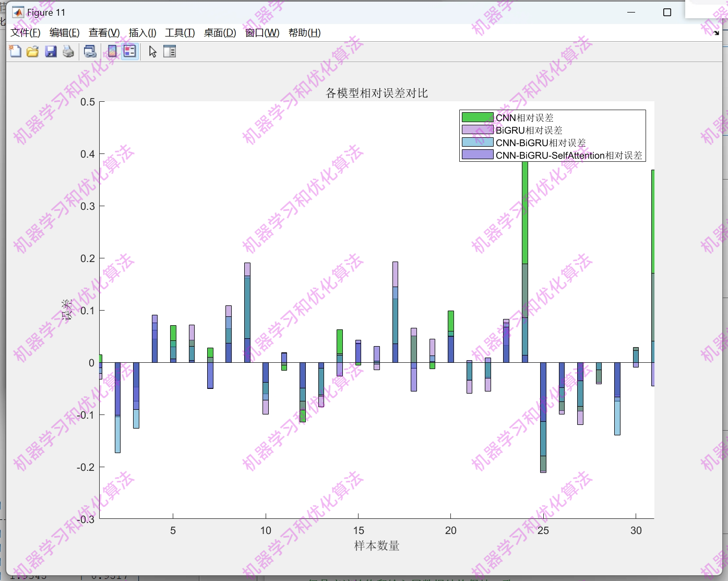Open the 插入(I) menu

(x=141, y=32)
